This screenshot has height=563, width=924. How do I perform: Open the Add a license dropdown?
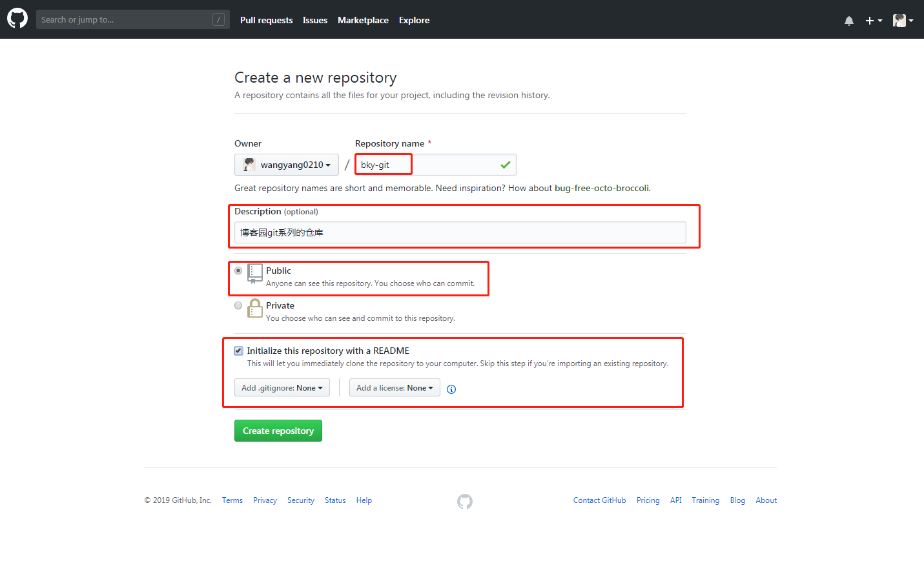pos(395,388)
